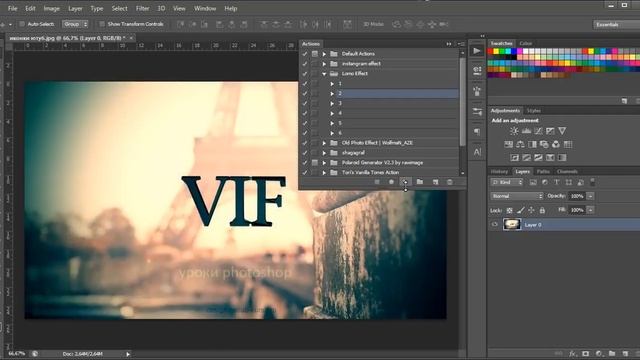Add a Color Lookup grid adjustment
The width and height of the screenshot is (640, 360).
(x=568, y=144)
